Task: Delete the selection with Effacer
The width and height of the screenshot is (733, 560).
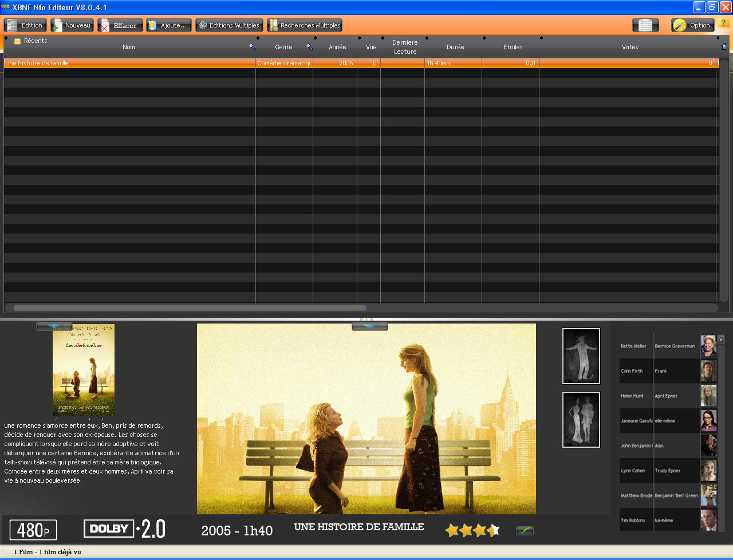Action: (120, 25)
